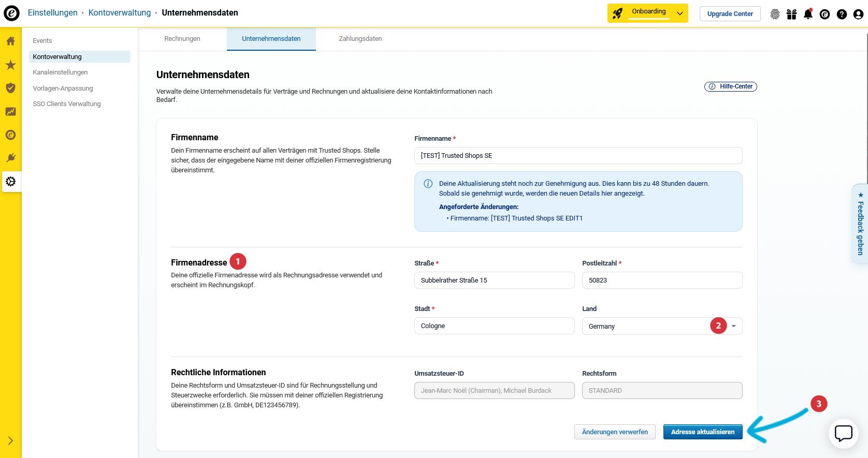The image size is (868, 458).
Task: Click the star reviews sidebar icon
Action: [10, 65]
